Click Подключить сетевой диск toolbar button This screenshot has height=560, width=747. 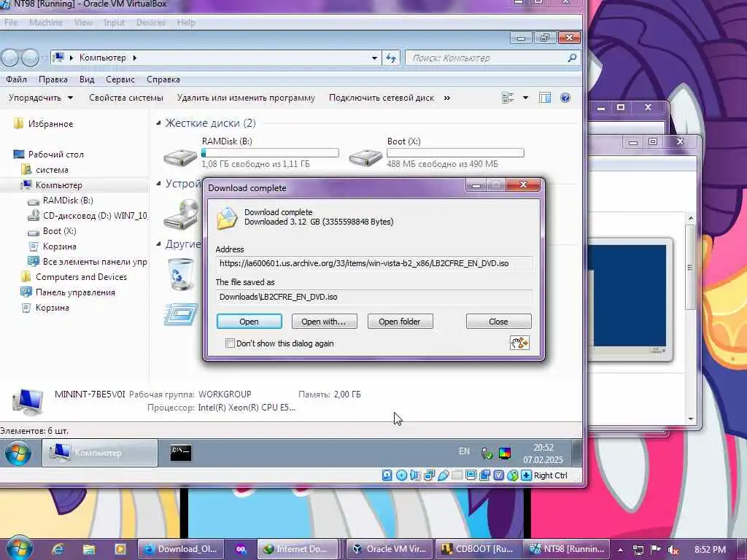pos(381,98)
